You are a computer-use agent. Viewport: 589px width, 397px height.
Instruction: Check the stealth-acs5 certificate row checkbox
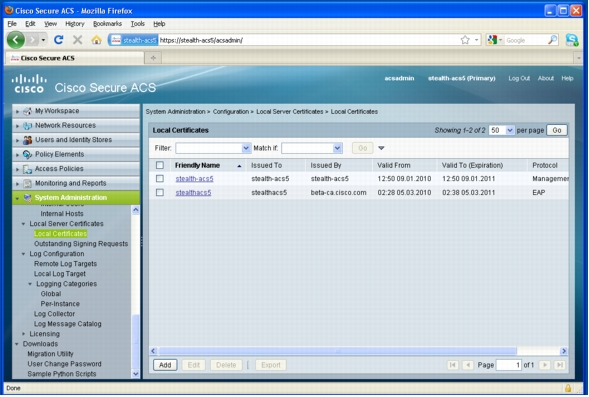[160, 179]
